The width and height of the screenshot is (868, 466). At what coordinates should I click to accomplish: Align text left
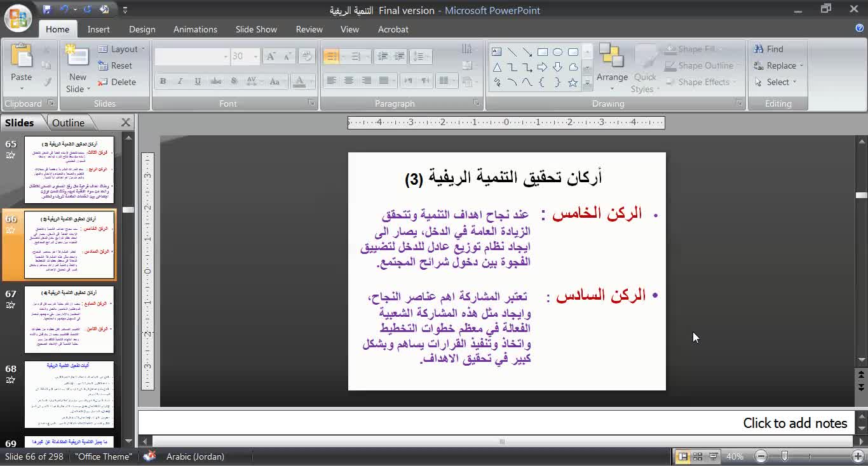click(331, 81)
